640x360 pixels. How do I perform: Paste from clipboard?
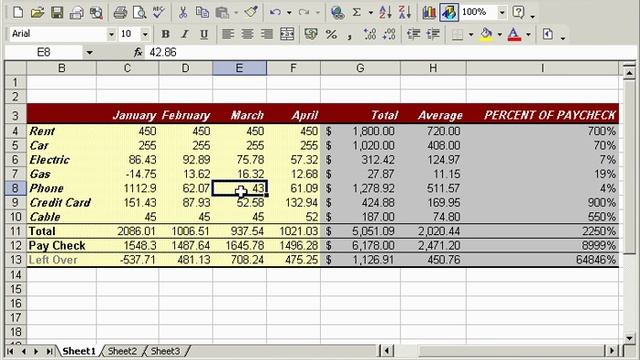coord(222,13)
